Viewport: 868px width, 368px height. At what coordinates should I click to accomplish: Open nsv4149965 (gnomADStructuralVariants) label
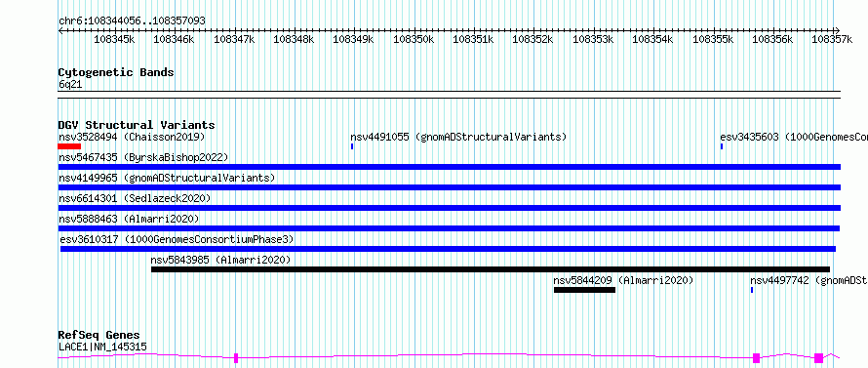tap(167, 178)
